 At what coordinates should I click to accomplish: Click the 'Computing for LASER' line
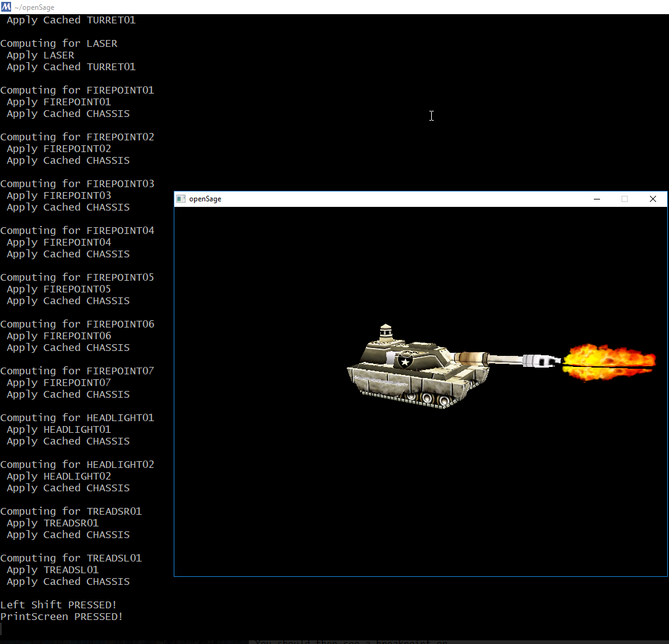coord(59,44)
